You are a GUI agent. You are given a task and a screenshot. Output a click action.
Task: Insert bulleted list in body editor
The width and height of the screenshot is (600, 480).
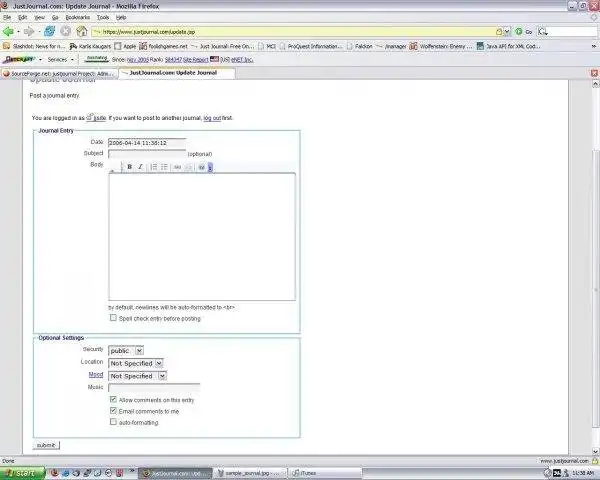pos(164,167)
